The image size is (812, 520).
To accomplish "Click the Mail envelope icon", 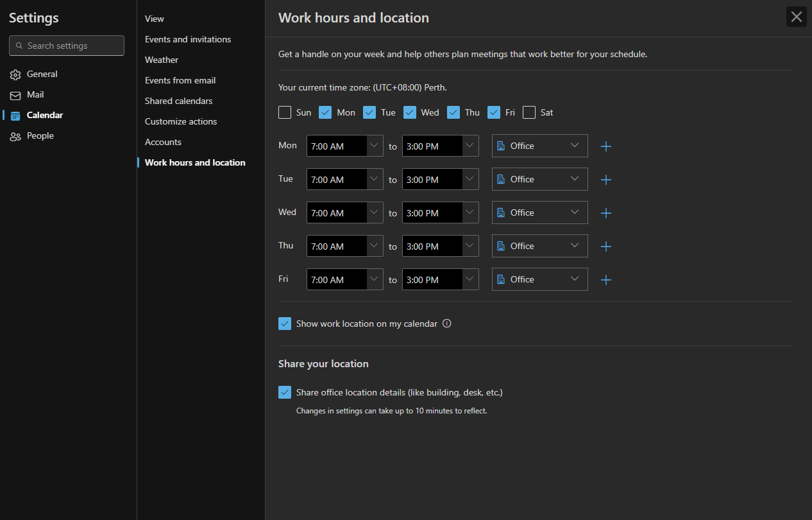I will click(x=15, y=95).
